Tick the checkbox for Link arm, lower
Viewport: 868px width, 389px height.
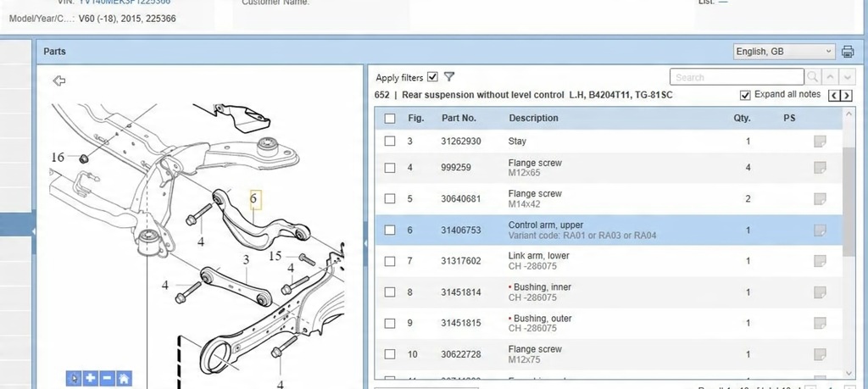click(x=390, y=261)
